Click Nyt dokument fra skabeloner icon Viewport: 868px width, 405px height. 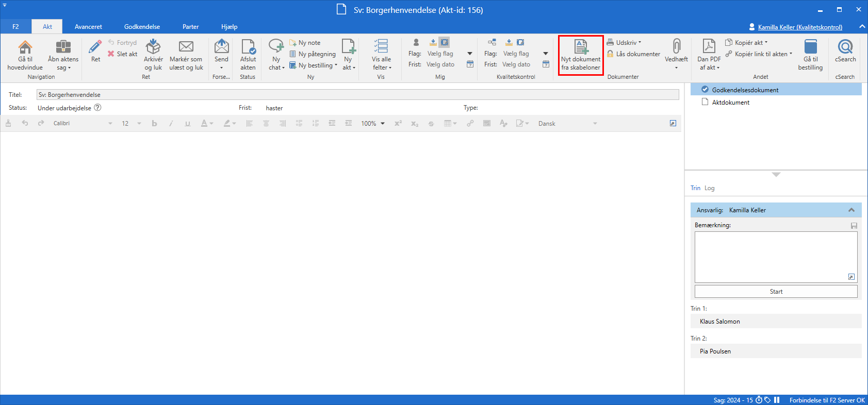click(581, 47)
